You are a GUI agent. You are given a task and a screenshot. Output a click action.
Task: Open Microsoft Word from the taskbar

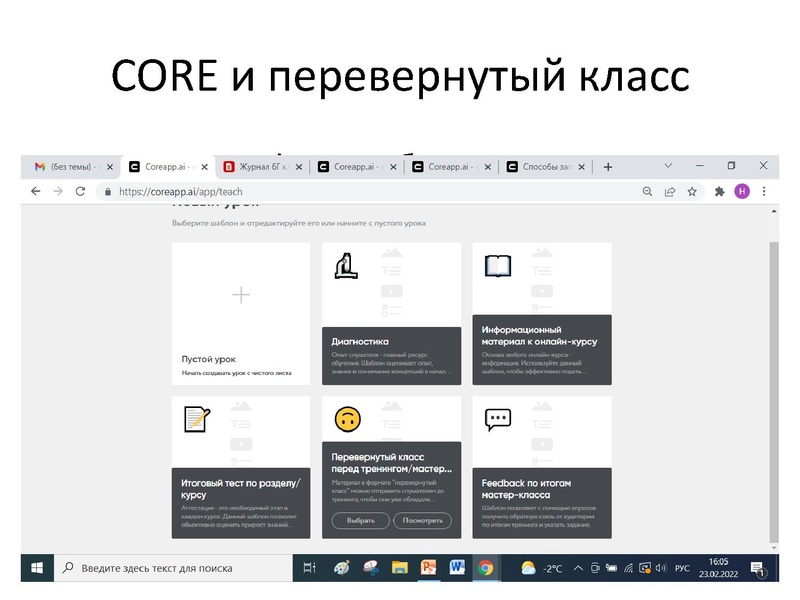[x=459, y=567]
